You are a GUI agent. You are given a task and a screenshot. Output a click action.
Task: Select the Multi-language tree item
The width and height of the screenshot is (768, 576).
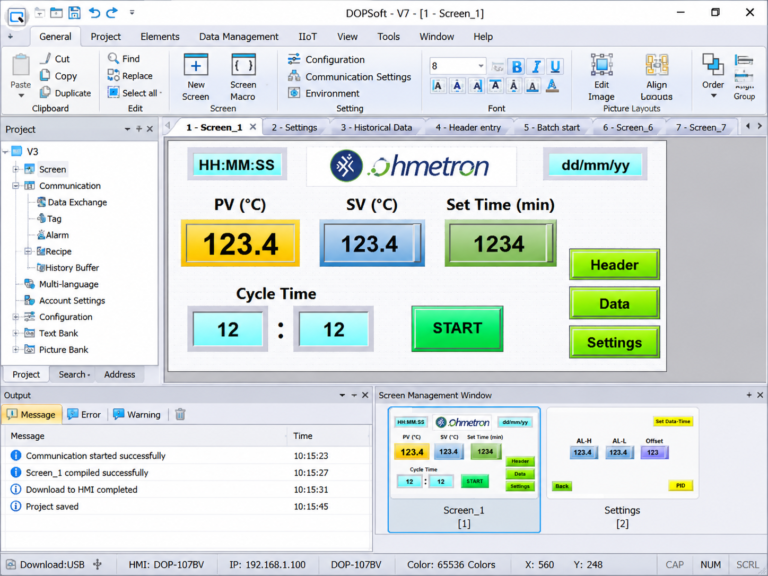pyautogui.click(x=62, y=284)
